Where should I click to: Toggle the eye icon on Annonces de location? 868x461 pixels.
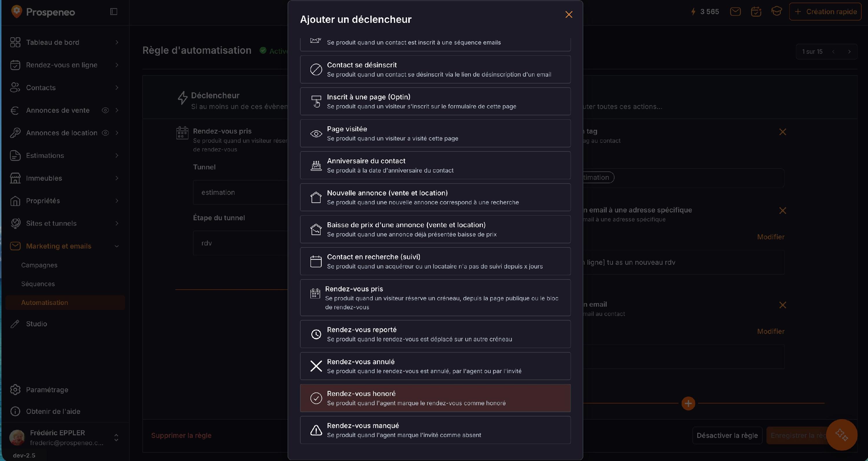coord(105,133)
